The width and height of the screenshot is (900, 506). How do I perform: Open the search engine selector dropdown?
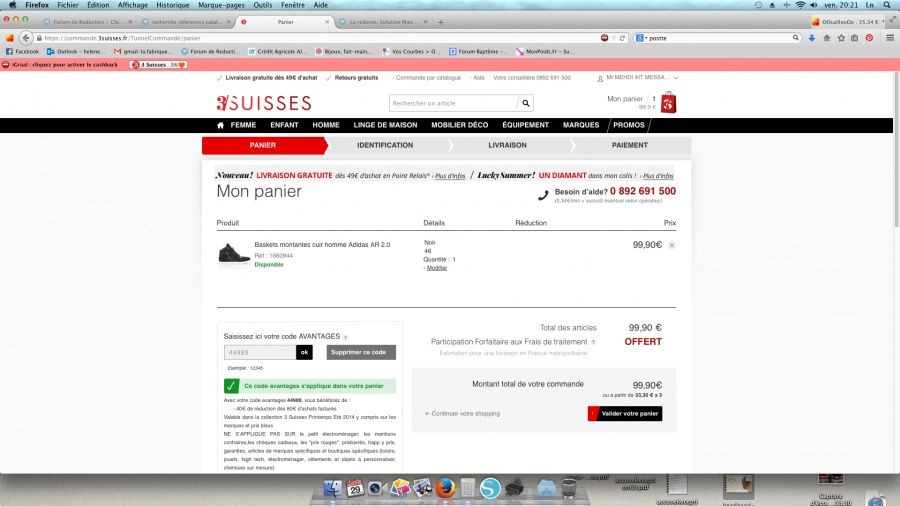tap(642, 38)
